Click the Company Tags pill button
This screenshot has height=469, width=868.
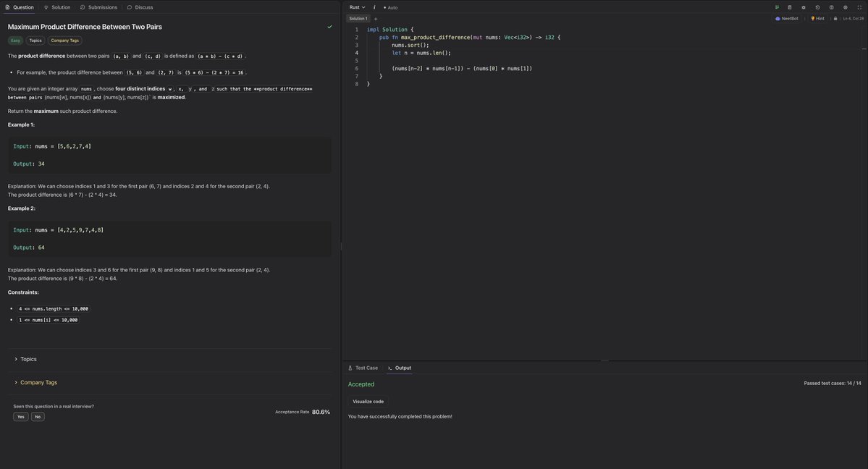point(64,41)
